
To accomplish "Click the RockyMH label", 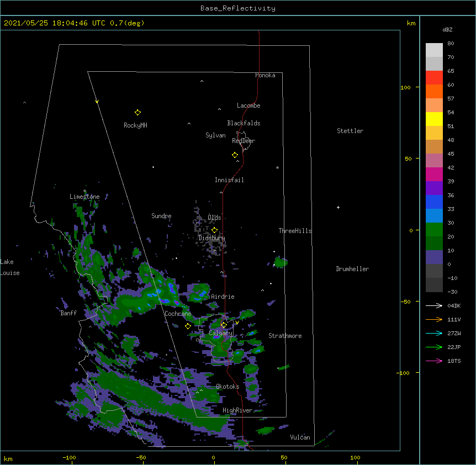I will (x=135, y=125).
